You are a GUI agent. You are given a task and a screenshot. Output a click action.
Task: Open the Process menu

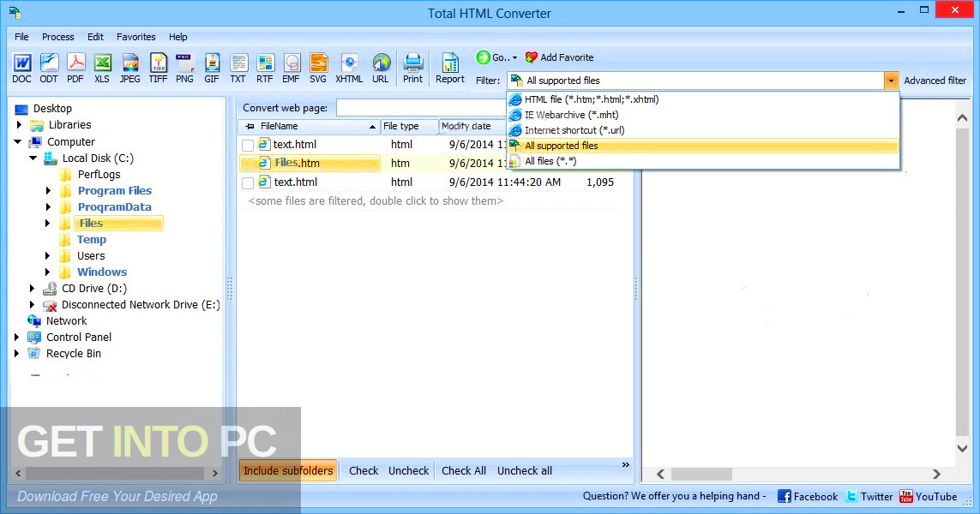pos(58,37)
